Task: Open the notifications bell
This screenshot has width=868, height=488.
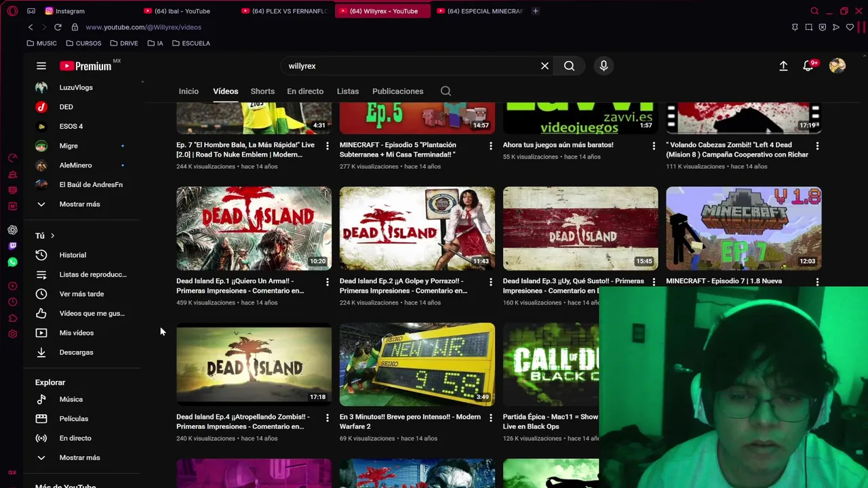Action: (808, 66)
